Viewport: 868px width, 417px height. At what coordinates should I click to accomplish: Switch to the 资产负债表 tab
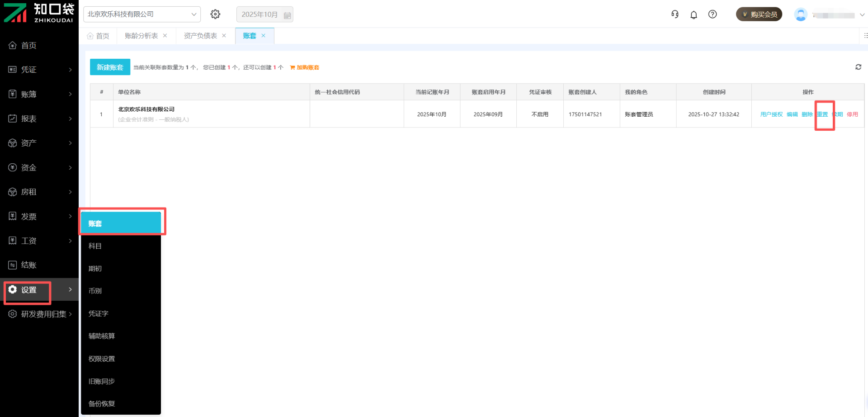pyautogui.click(x=200, y=36)
